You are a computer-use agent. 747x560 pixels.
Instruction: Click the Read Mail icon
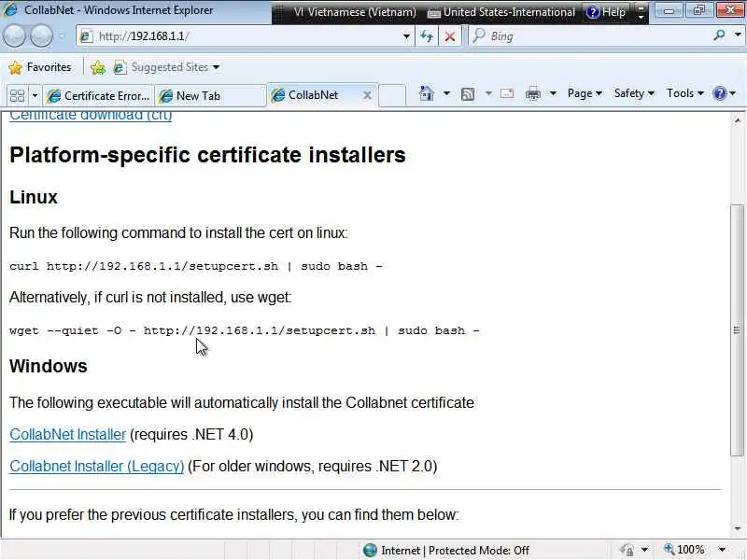[507, 93]
